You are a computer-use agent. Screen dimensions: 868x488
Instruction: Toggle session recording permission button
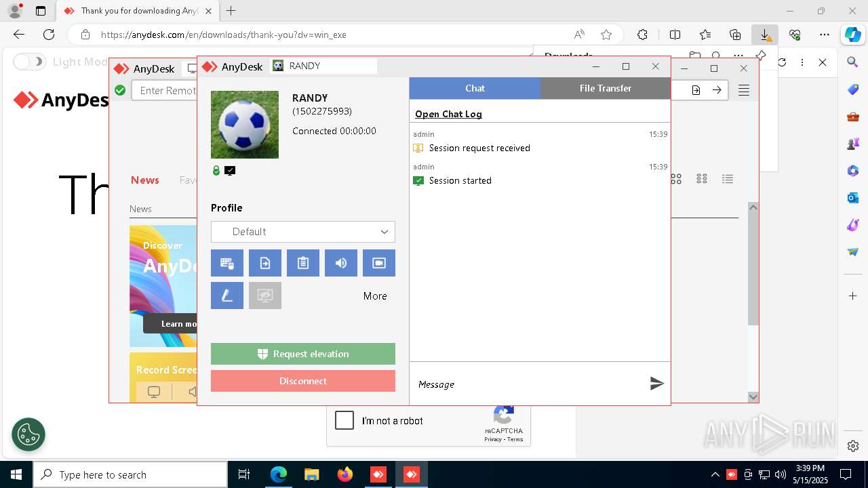(x=379, y=263)
